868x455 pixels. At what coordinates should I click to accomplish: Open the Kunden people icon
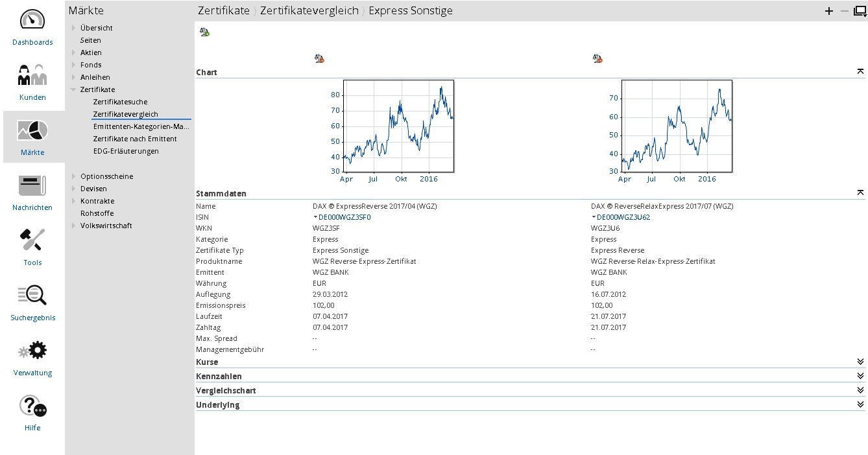pos(32,75)
